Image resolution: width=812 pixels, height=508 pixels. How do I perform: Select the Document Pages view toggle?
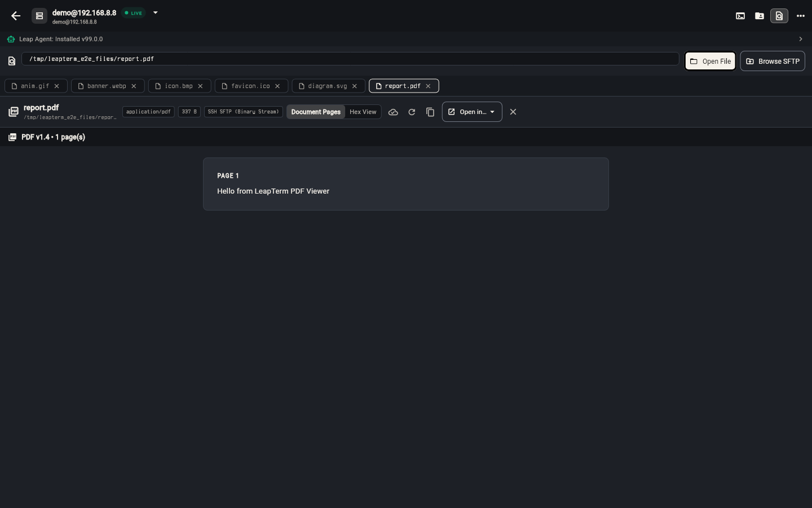[316, 112]
